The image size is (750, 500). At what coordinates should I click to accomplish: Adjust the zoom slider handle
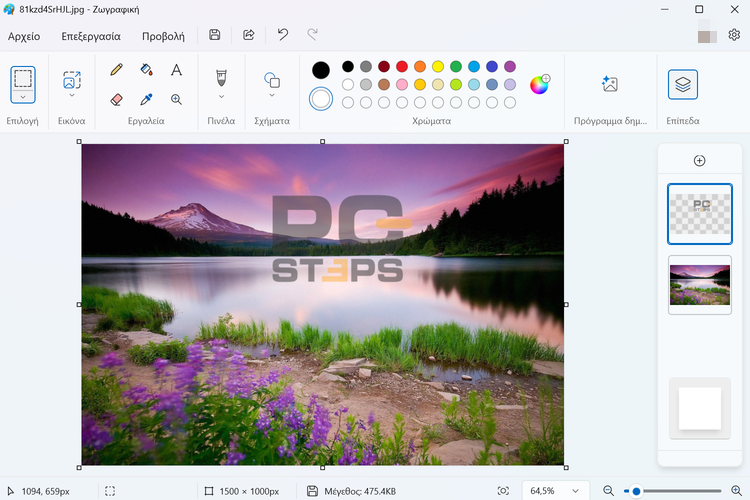[x=636, y=491]
